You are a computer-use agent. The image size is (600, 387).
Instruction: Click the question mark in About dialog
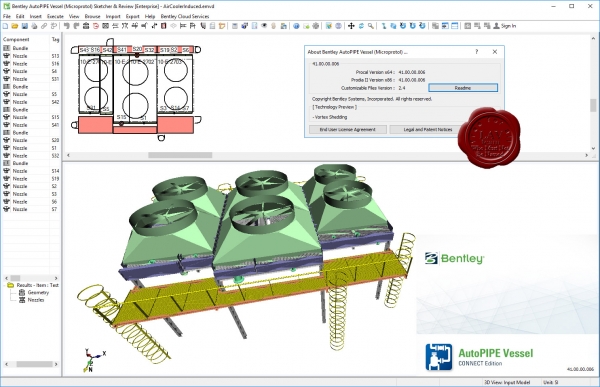[476, 52]
